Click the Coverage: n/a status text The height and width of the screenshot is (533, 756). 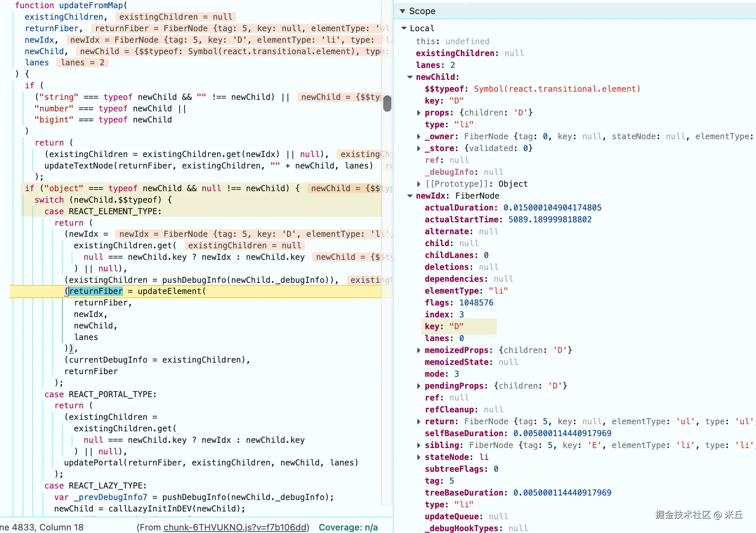click(348, 527)
